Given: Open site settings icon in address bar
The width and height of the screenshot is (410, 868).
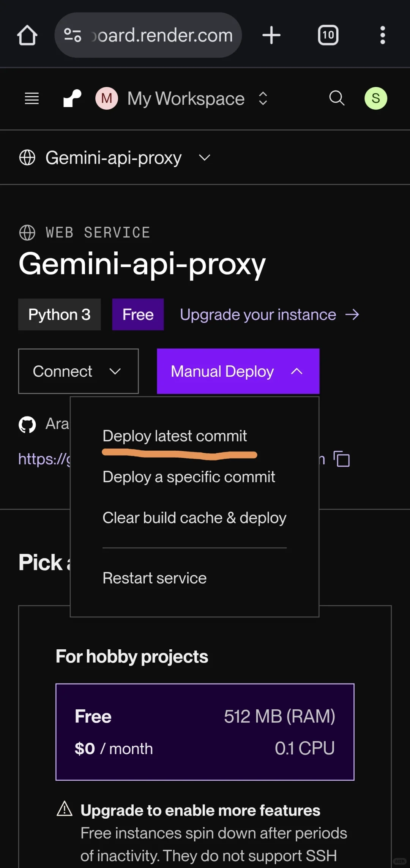Looking at the screenshot, I should pyautogui.click(x=73, y=35).
